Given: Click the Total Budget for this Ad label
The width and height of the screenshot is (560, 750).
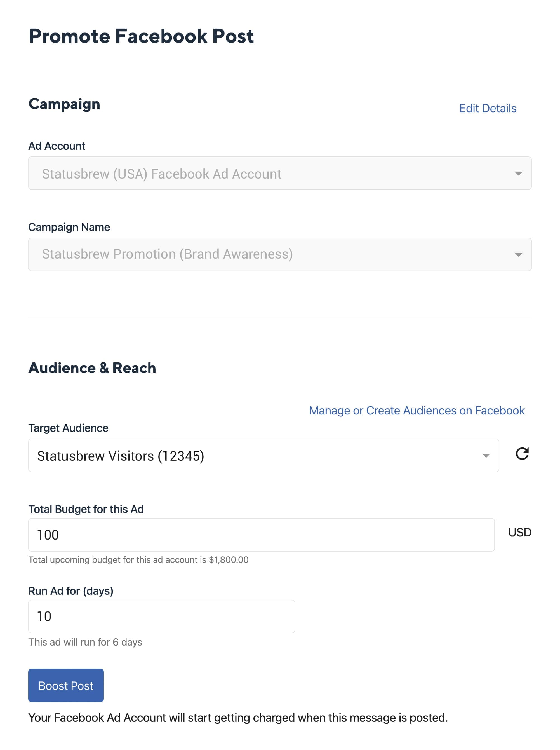Looking at the screenshot, I should click(86, 509).
